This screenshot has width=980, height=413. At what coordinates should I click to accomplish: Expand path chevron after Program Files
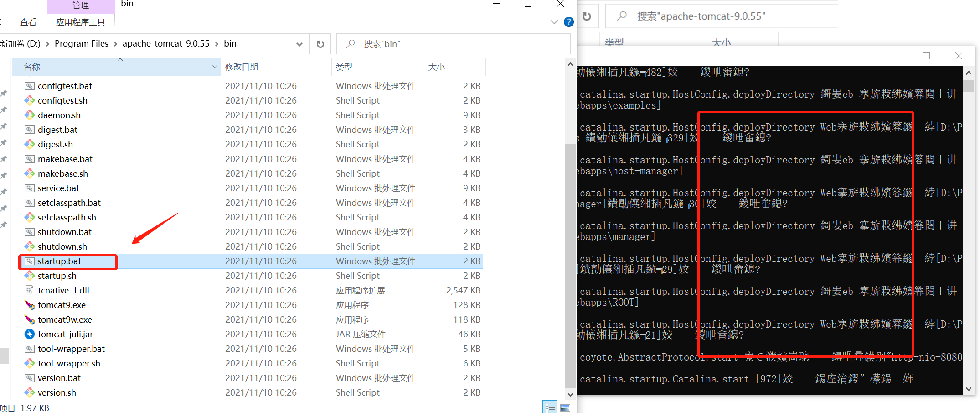pos(115,44)
